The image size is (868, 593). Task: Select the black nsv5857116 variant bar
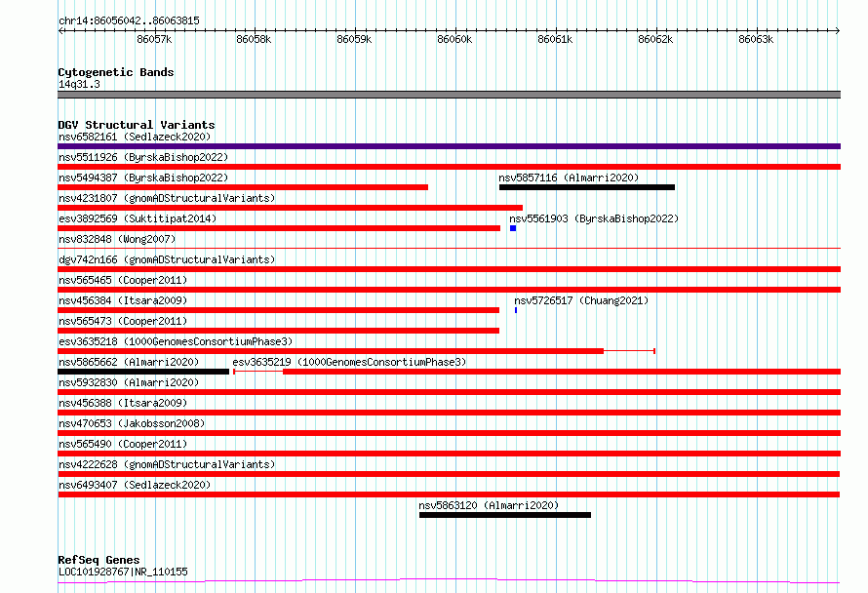[587, 187]
